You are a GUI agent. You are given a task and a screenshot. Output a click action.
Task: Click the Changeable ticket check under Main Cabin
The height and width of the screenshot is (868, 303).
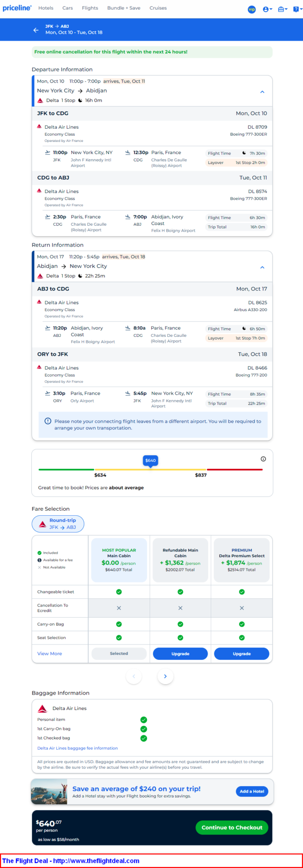119,592
